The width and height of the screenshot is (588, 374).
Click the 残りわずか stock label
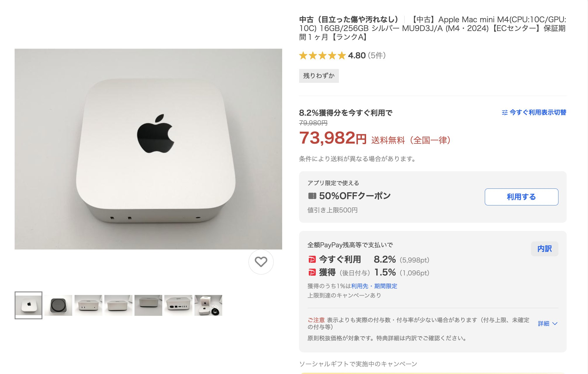[319, 76]
